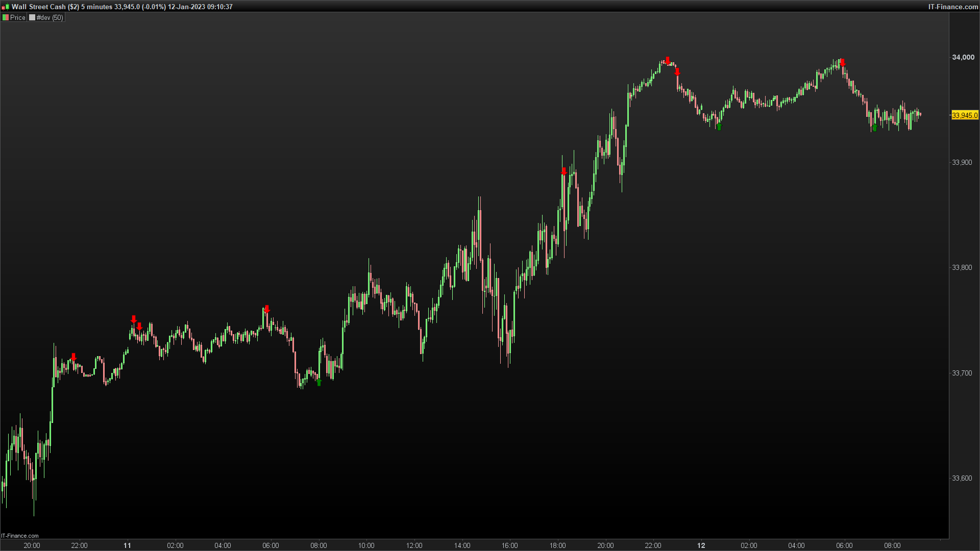Click the candlestick icon in the title bar
The width and height of the screenshot is (980, 551).
pos(5,7)
